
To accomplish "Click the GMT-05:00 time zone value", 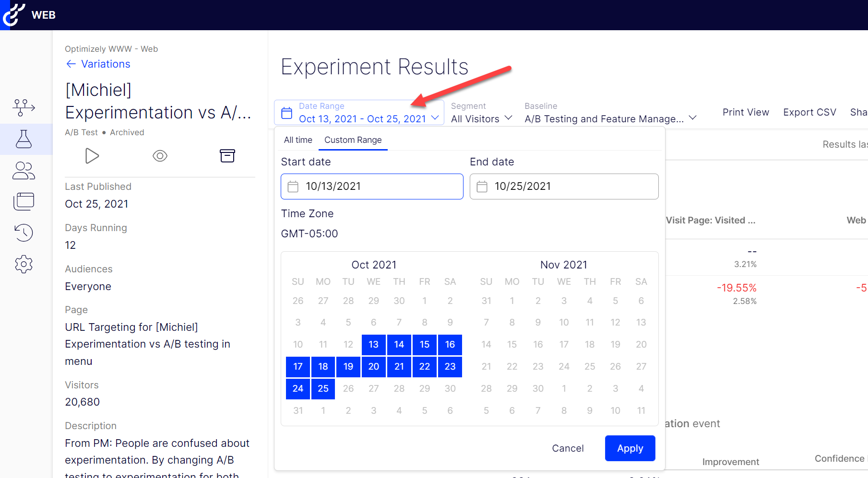I will (x=309, y=233).
